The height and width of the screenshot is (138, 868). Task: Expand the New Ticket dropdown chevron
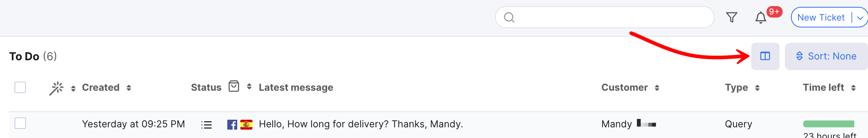click(860, 18)
